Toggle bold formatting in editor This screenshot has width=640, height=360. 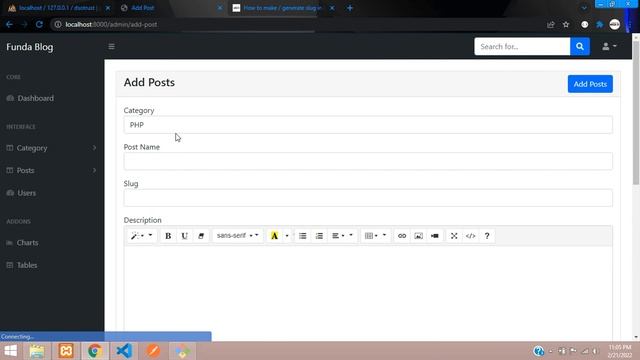pos(168,236)
